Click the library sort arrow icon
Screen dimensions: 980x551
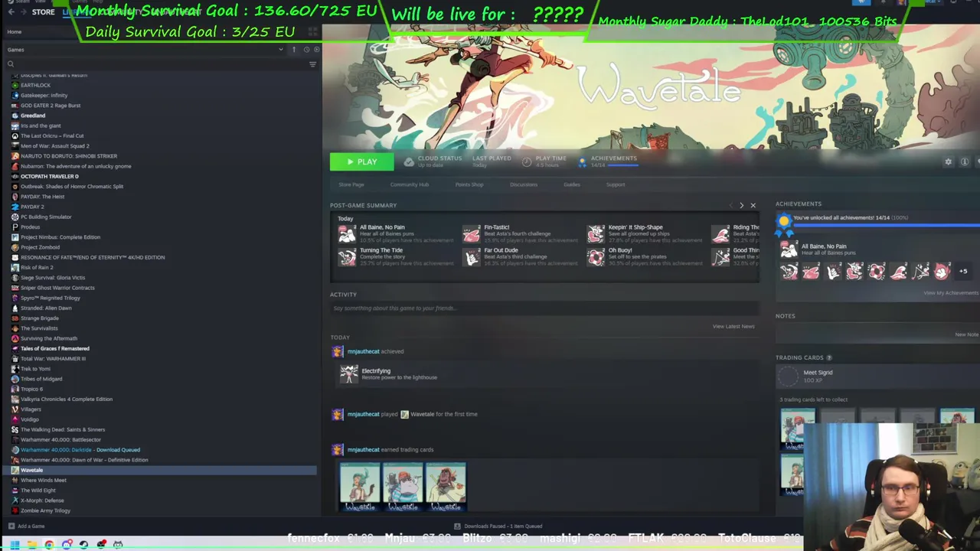(x=294, y=50)
